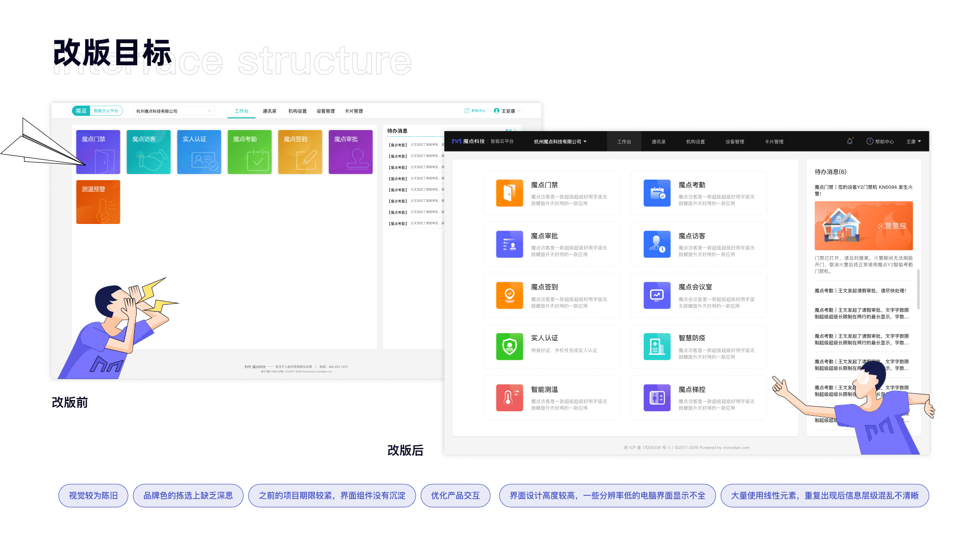Click 之前的项目期限较紧 tag pill
The image size is (980, 551).
tap(332, 495)
